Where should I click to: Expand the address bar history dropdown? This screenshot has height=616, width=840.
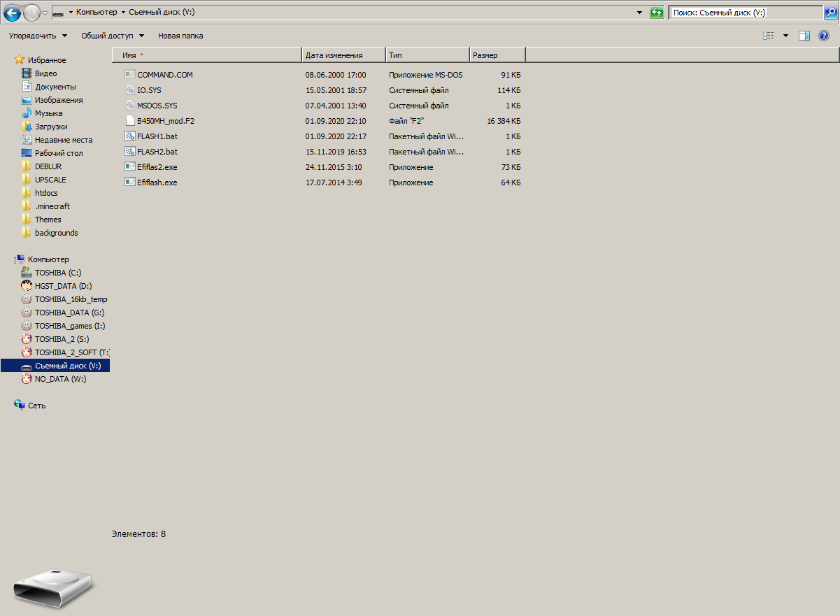coord(640,13)
